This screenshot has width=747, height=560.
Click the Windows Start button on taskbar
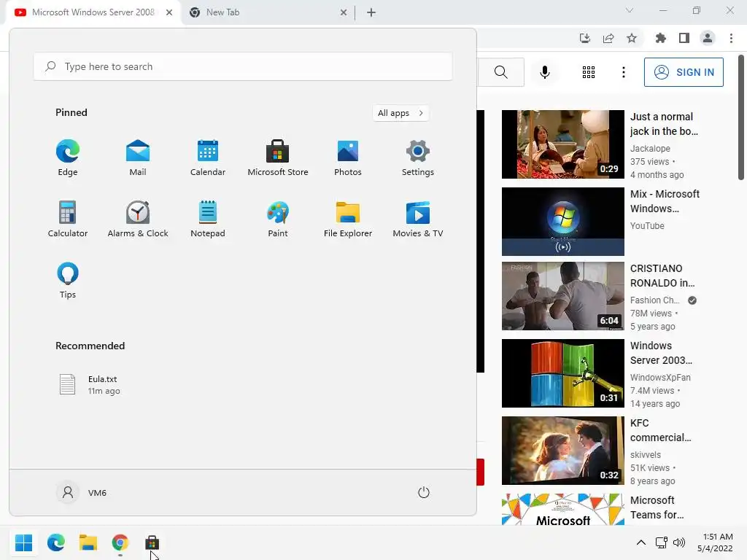(24, 542)
